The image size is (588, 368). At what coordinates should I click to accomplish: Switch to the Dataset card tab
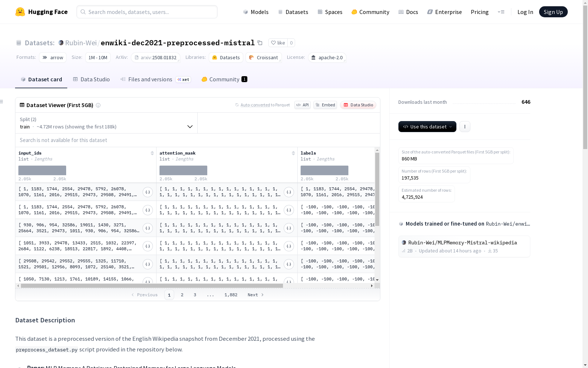(x=41, y=79)
